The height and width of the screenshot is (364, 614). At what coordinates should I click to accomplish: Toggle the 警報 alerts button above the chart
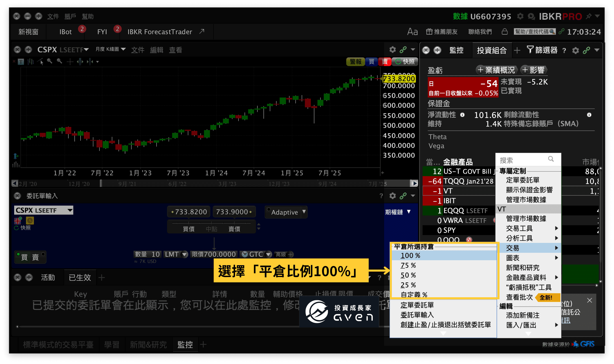coord(356,62)
